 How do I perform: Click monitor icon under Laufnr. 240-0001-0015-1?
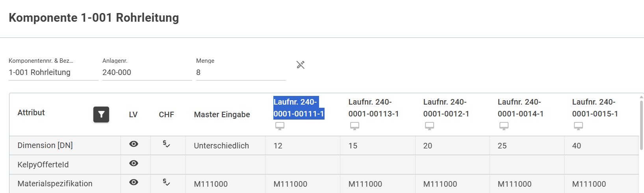(578, 126)
